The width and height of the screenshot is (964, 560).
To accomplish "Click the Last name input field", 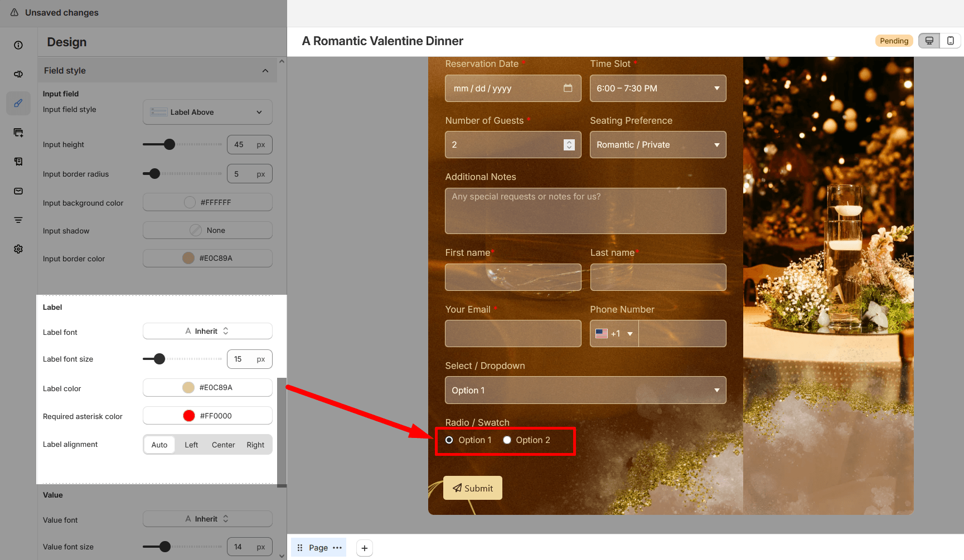I will (658, 277).
